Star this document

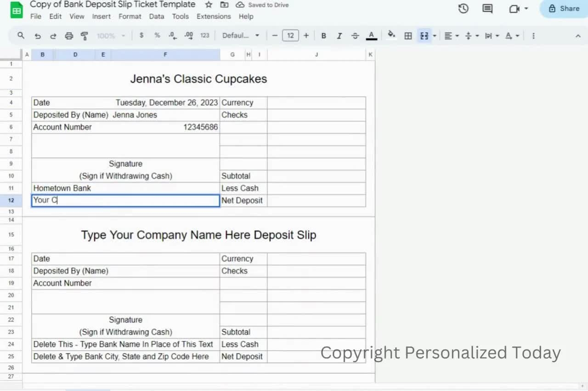[209, 5]
